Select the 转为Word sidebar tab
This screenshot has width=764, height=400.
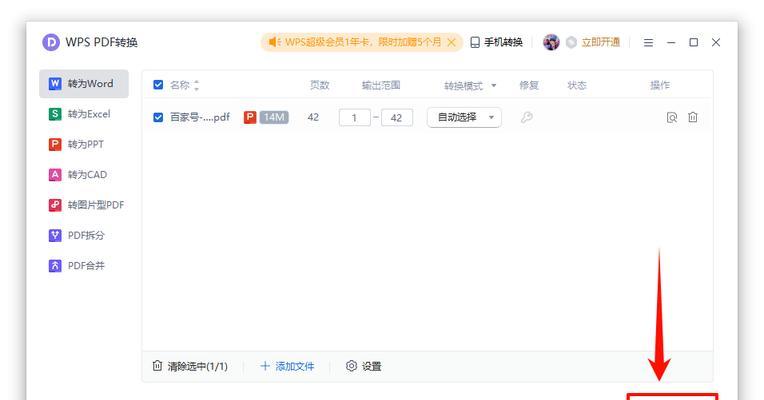(x=84, y=84)
